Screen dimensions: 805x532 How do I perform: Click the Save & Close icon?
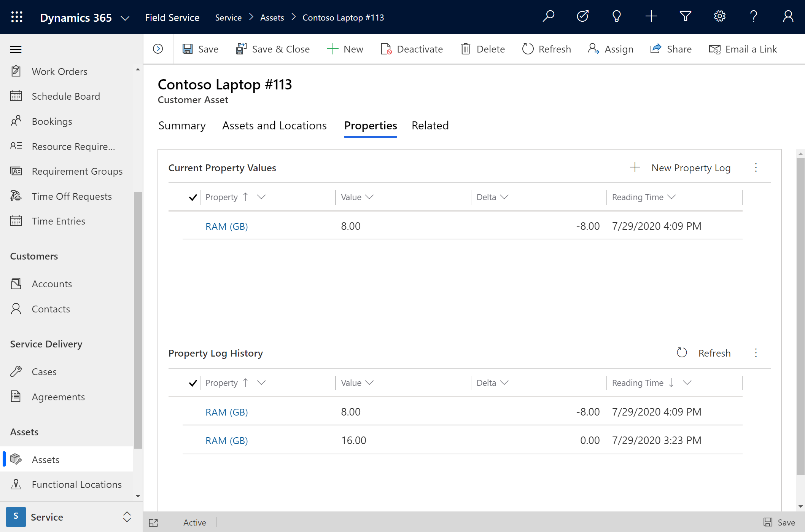[x=240, y=49]
